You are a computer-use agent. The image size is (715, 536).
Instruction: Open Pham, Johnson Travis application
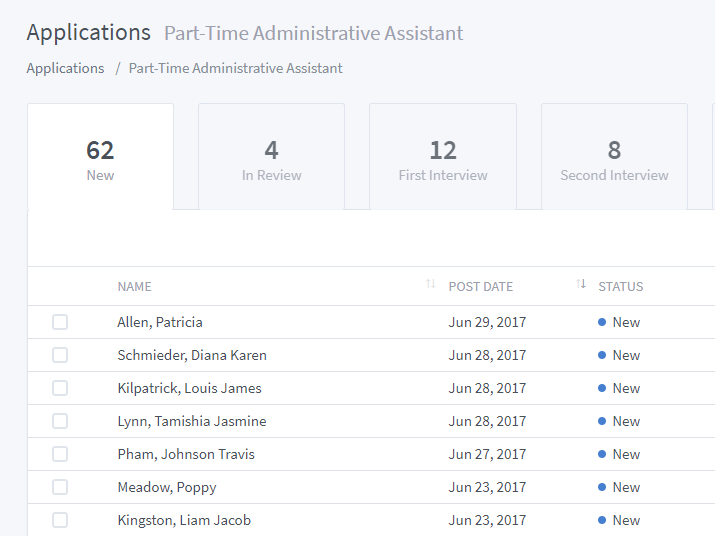(186, 454)
